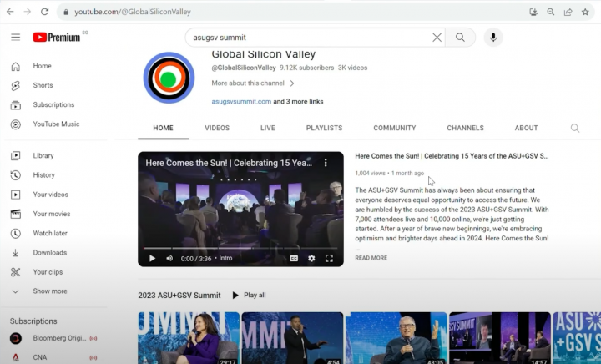Expand description with READ MORE
The height and width of the screenshot is (364, 601).
pyautogui.click(x=371, y=258)
